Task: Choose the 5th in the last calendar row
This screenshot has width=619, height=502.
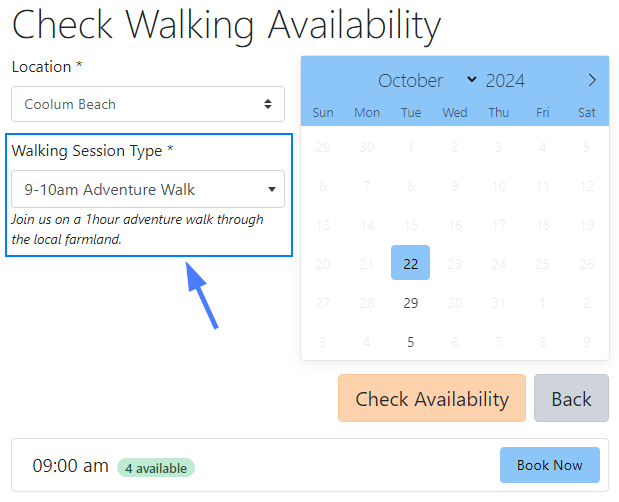Action: pos(411,342)
